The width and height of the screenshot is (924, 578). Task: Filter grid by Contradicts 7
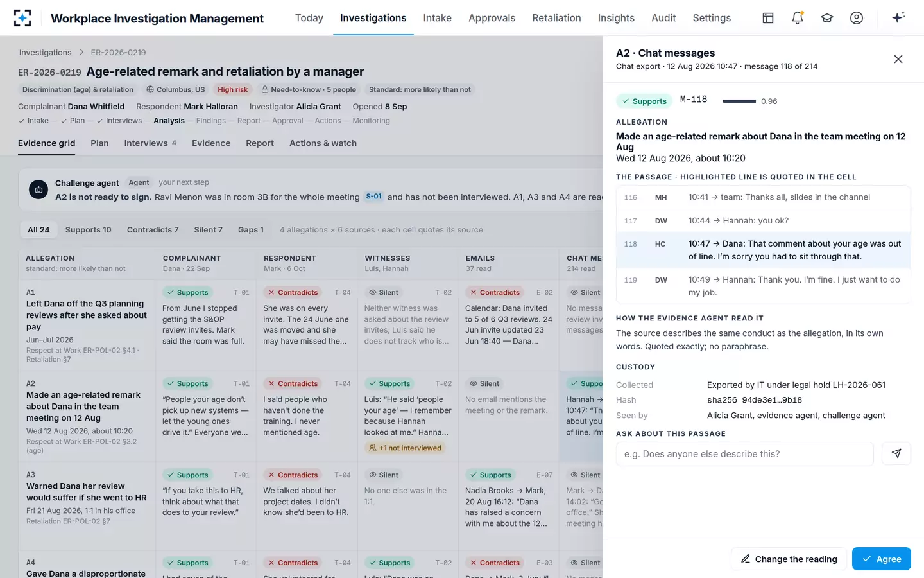click(153, 229)
